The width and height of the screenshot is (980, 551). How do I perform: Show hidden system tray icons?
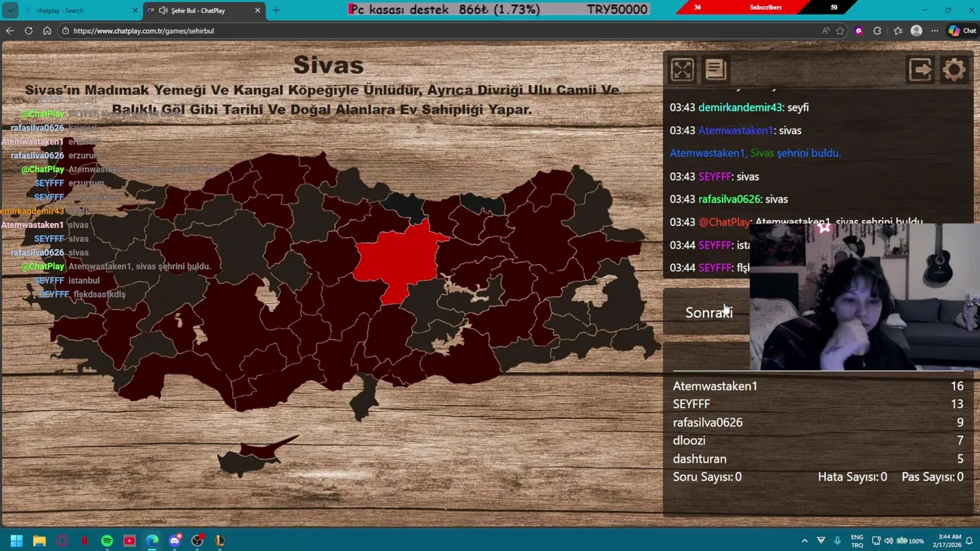tap(805, 540)
